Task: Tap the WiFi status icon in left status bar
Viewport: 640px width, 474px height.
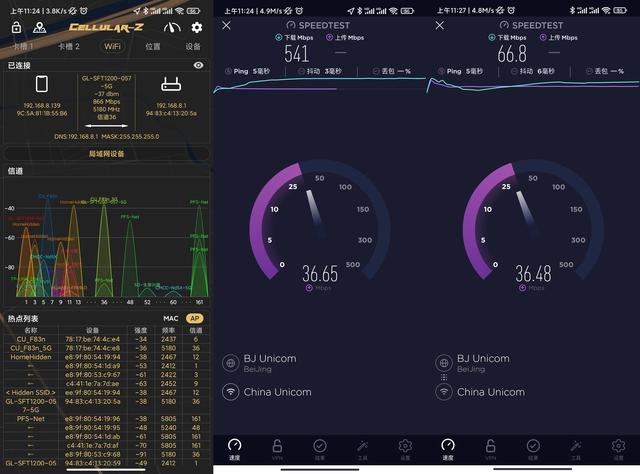Action: pos(179,11)
